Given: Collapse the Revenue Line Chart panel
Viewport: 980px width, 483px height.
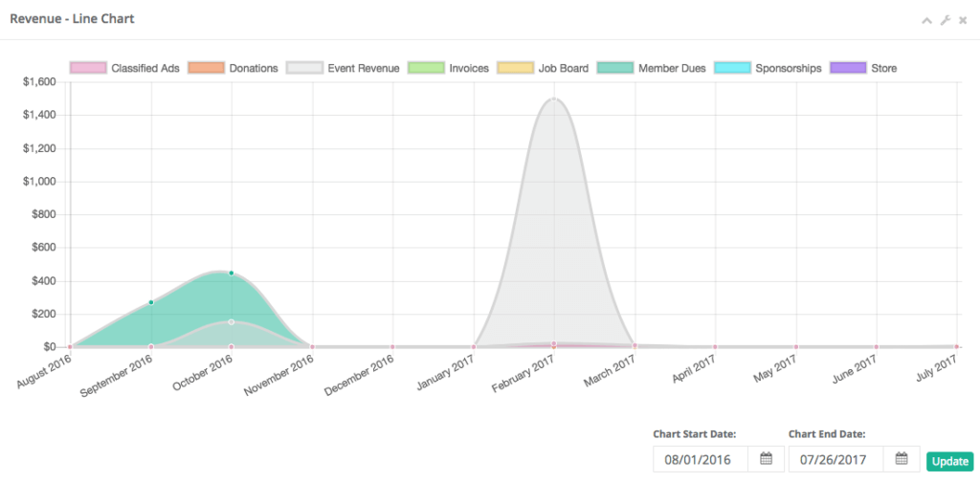Looking at the screenshot, I should tap(926, 20).
